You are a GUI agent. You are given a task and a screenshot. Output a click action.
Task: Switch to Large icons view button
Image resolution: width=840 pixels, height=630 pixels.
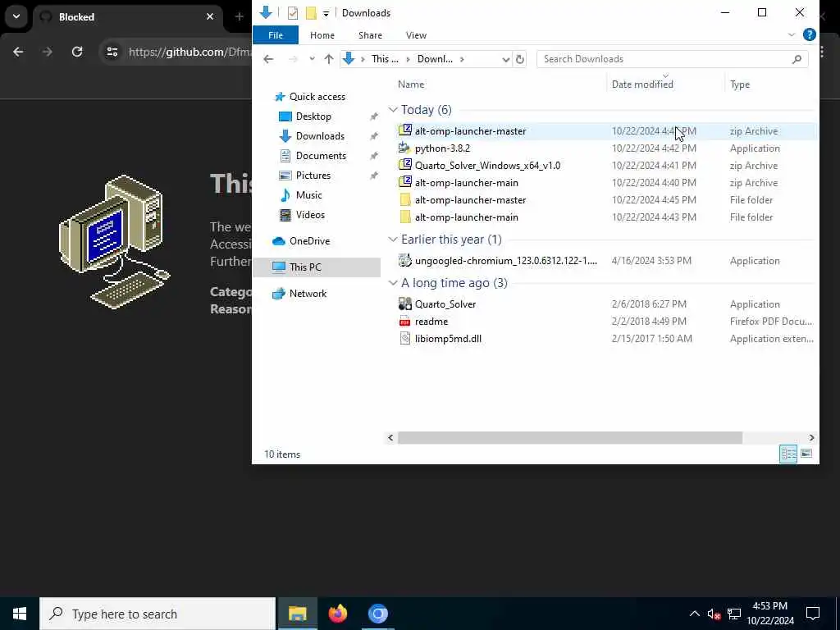806,454
